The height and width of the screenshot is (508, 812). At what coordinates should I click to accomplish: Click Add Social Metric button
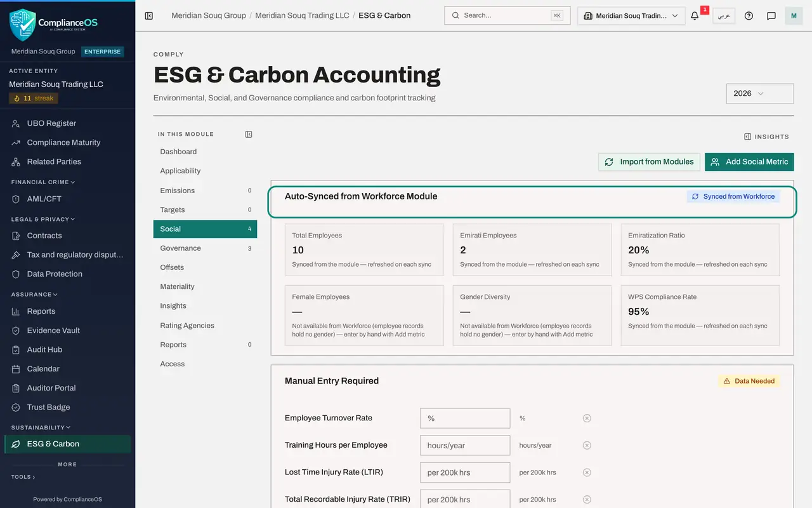[749, 162]
